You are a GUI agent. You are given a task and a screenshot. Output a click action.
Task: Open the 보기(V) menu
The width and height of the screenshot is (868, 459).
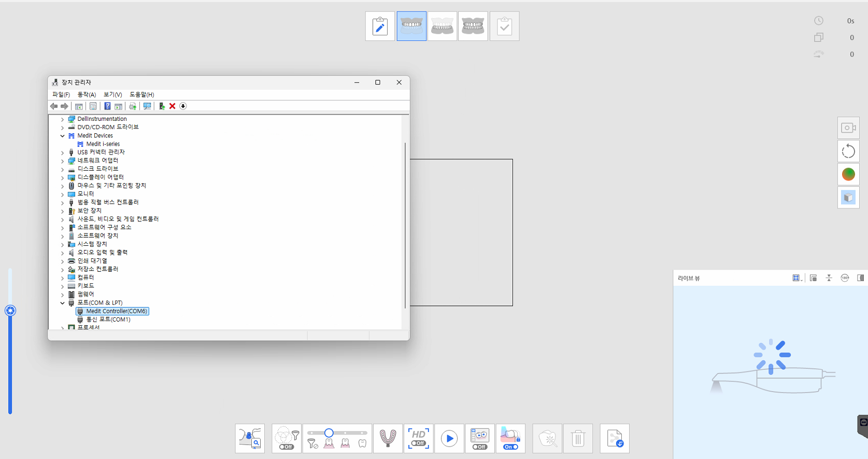tap(112, 94)
